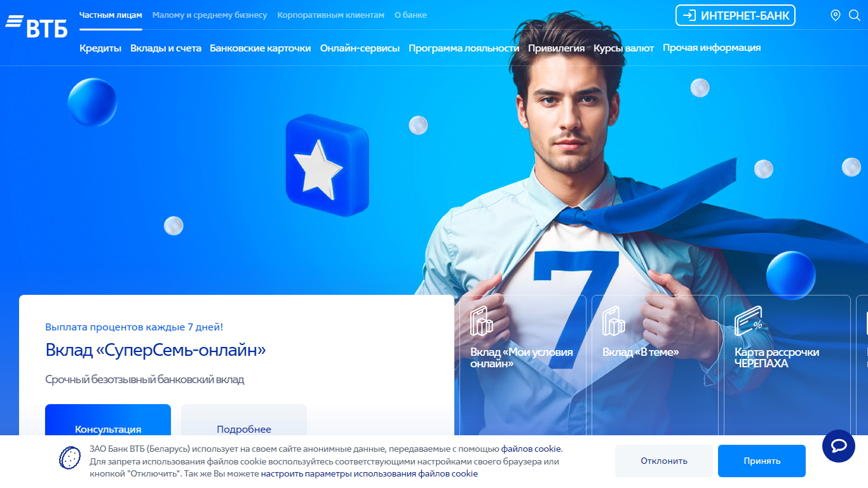Image resolution: width=868 pixels, height=488 pixels.
Task: Open the Курсы валют menu item
Action: tap(624, 48)
